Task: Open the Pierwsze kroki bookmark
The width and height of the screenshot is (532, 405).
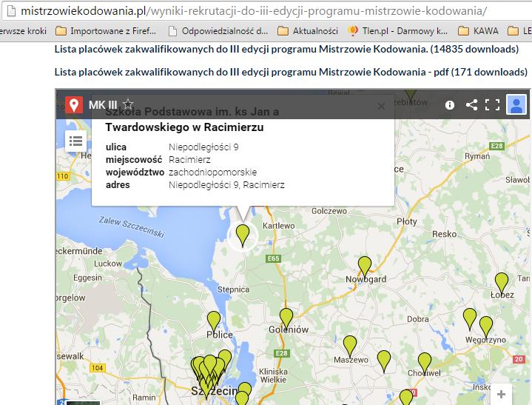Action: pos(23,31)
